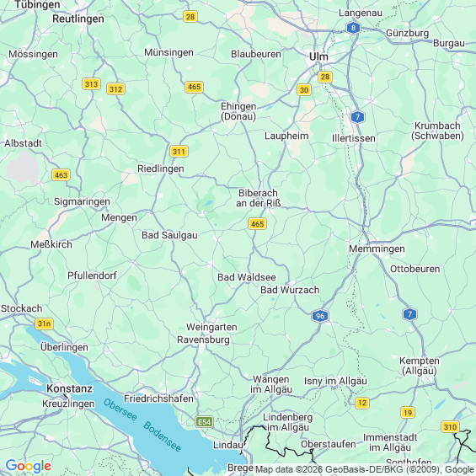
Task: Click the A8 motorway shield near Langenau
Action: pyautogui.click(x=353, y=29)
